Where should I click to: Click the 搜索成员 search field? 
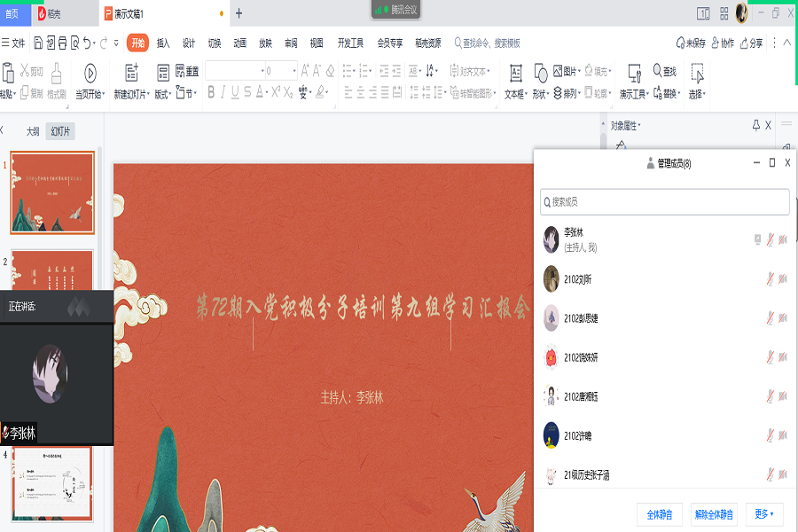coord(665,202)
